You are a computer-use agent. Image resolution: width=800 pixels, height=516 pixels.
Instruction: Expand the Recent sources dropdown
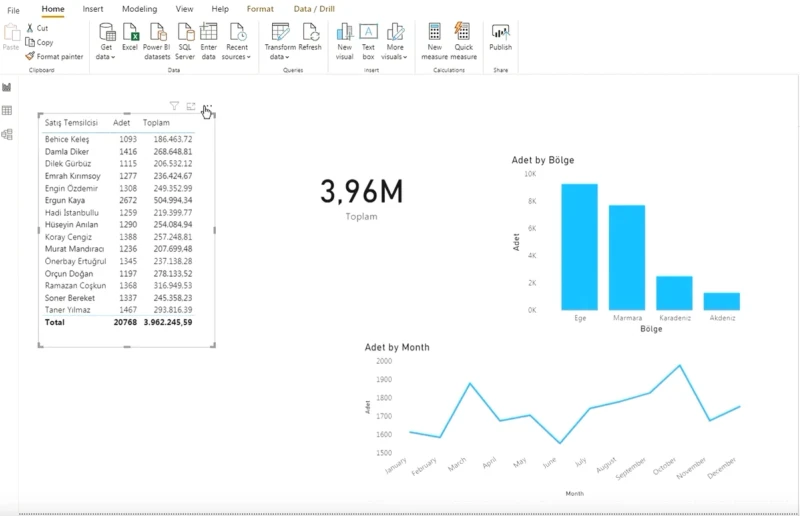(x=237, y=42)
